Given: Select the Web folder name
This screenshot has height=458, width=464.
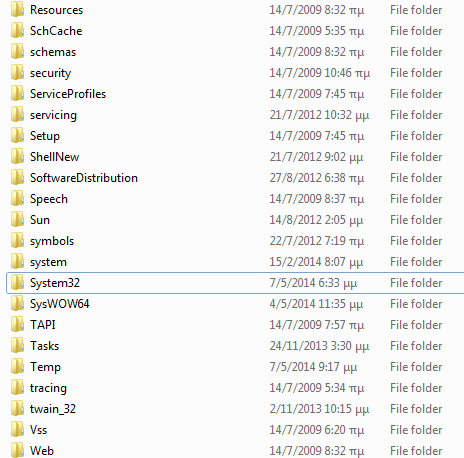Looking at the screenshot, I should tap(42, 451).
